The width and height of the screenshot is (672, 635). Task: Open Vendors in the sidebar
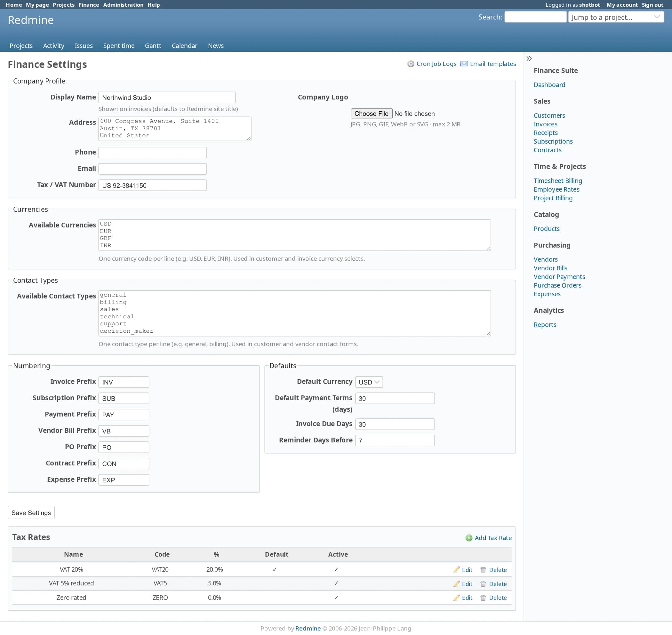[x=546, y=260]
